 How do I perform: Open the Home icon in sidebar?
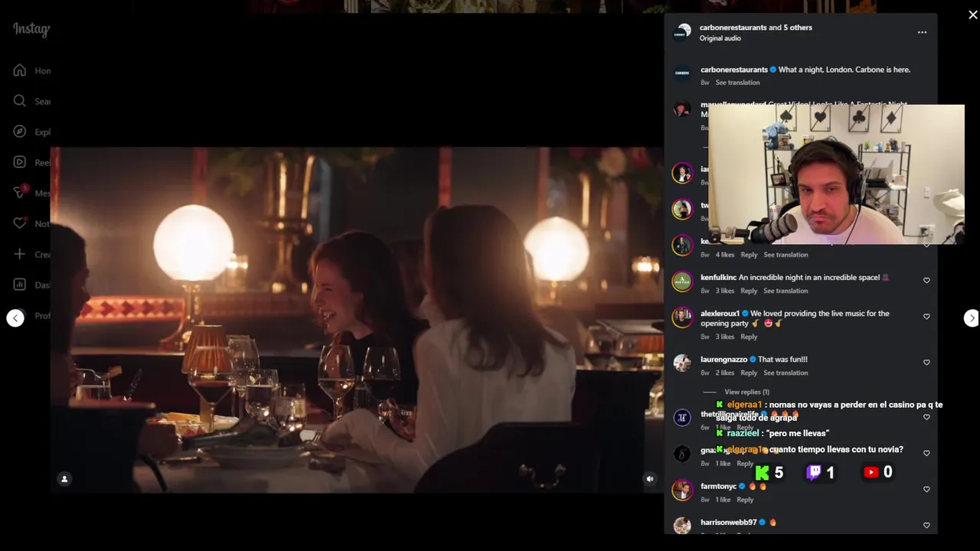point(20,70)
